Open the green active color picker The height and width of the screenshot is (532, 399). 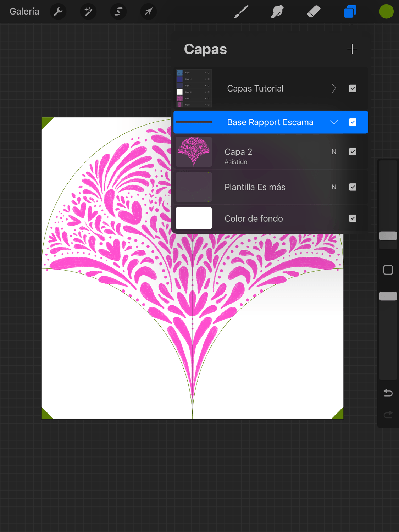386,12
